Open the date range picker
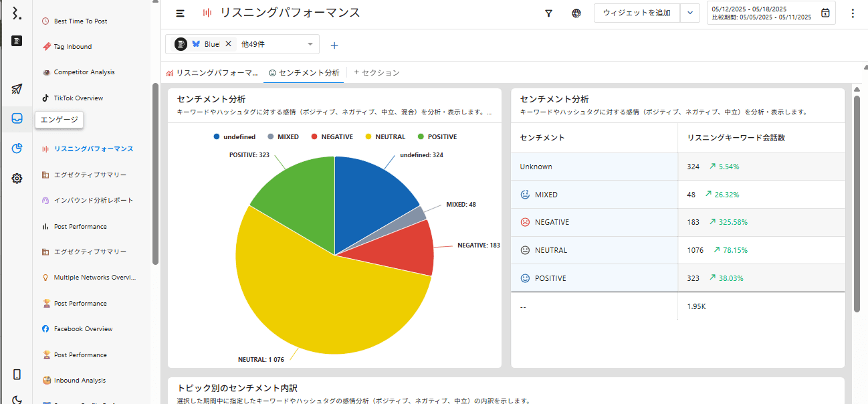 tap(770, 13)
